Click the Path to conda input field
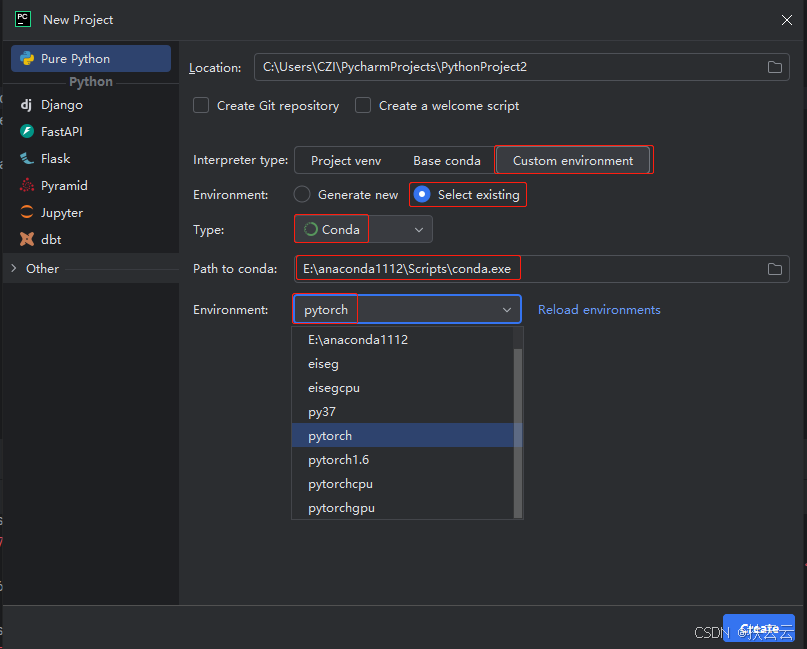 541,269
